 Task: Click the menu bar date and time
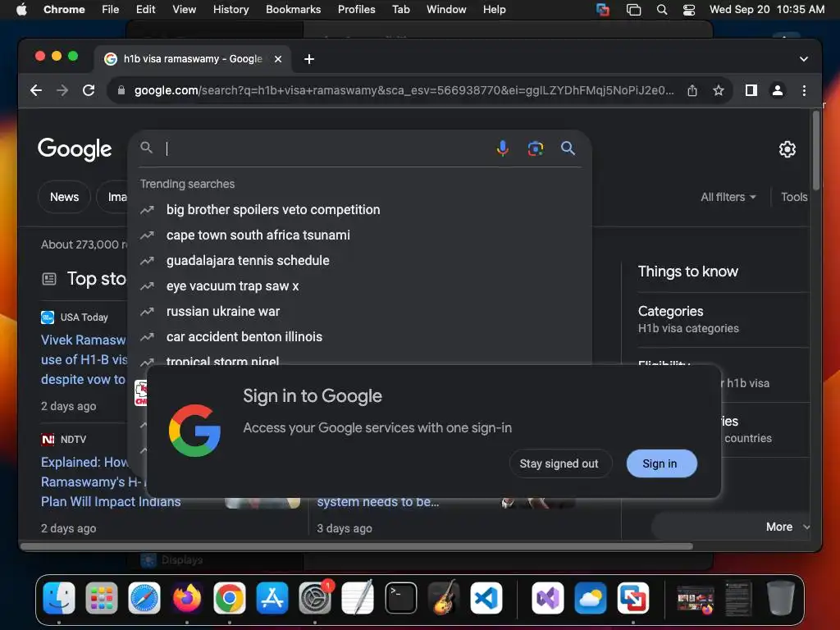(767, 10)
